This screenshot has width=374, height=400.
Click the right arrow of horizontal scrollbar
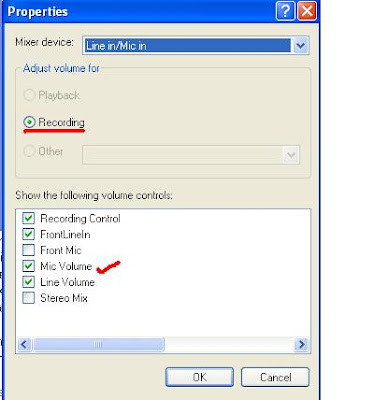[302, 344]
